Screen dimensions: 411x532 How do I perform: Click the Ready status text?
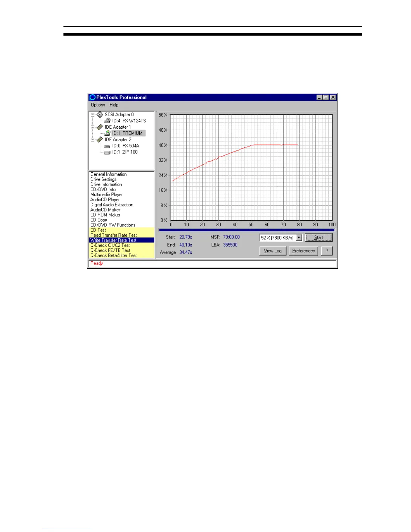pyautogui.click(x=97, y=263)
